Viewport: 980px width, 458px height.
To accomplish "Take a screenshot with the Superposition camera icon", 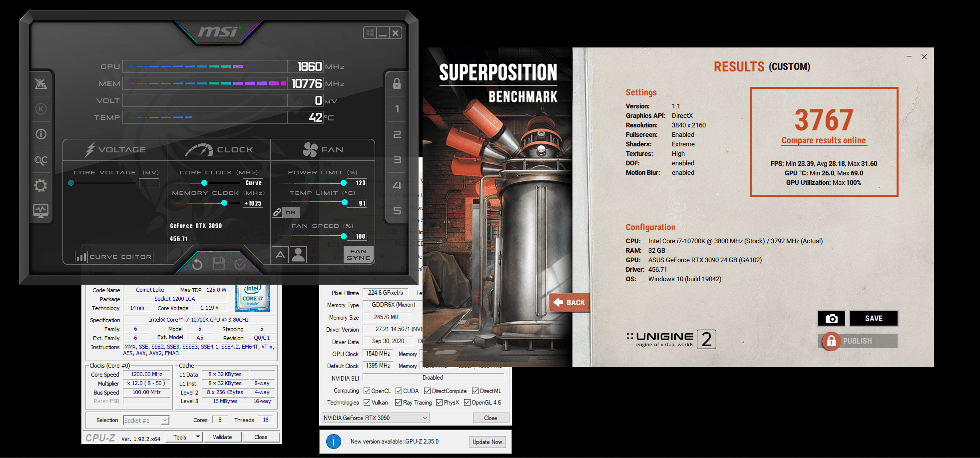I will click(831, 319).
